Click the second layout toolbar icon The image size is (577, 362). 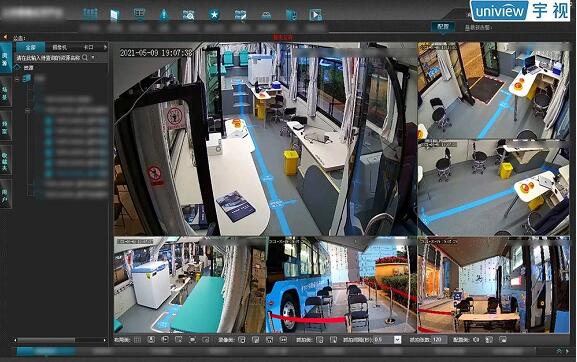(x=151, y=340)
